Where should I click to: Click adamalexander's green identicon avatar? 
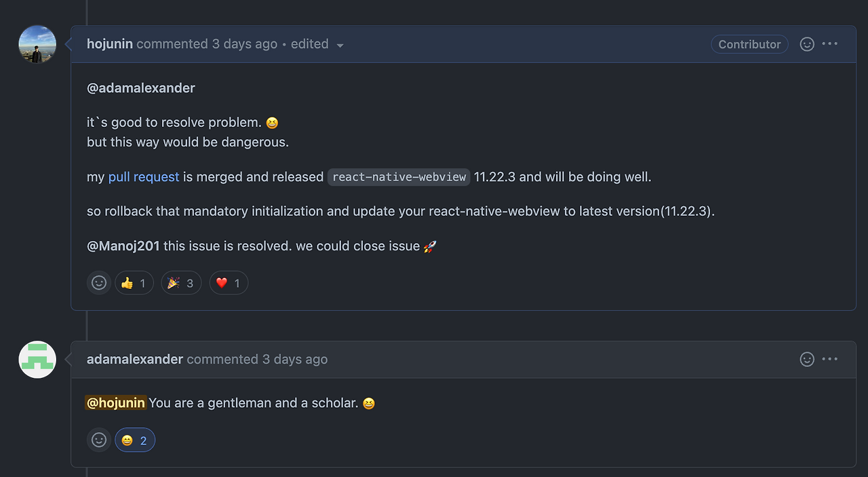point(37,360)
